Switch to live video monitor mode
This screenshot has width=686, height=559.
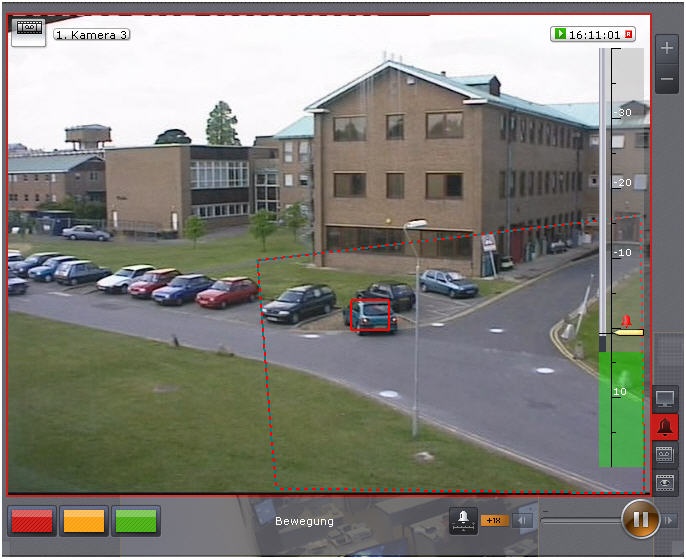point(665,398)
